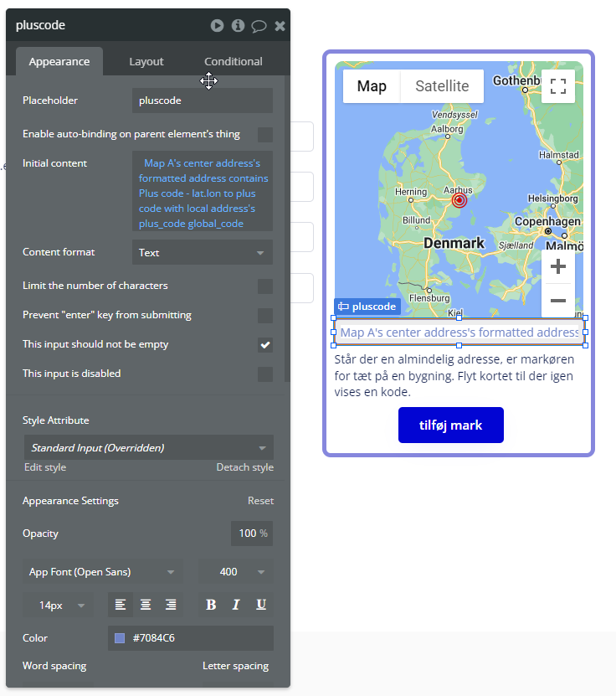Align text left
This screenshot has width=616, height=696.
[x=121, y=605]
